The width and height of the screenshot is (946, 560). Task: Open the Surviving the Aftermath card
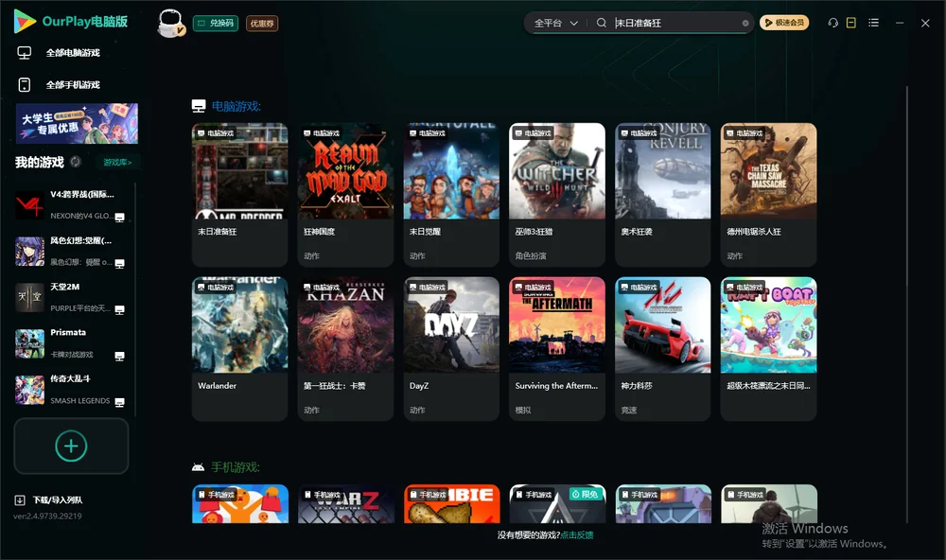[x=557, y=349]
